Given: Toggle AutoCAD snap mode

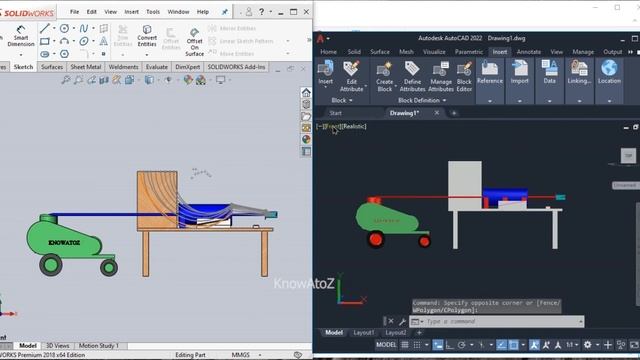Looking at the screenshot, I should (x=417, y=345).
